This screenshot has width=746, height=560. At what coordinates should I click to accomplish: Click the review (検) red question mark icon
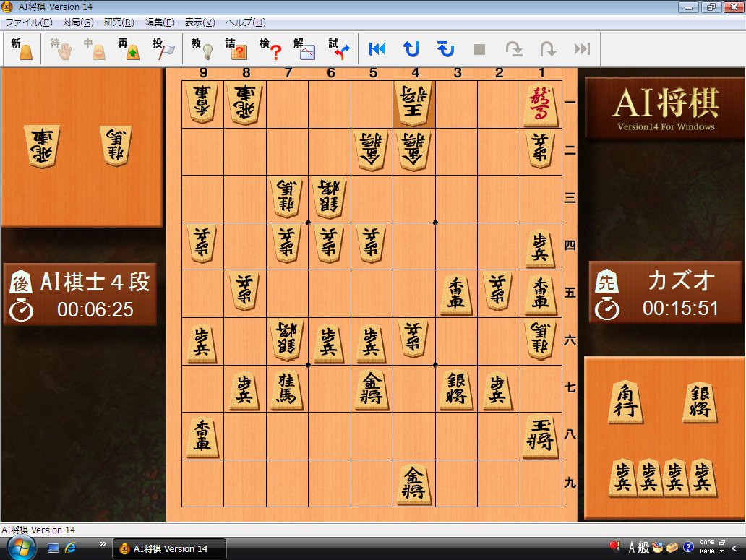[270, 49]
